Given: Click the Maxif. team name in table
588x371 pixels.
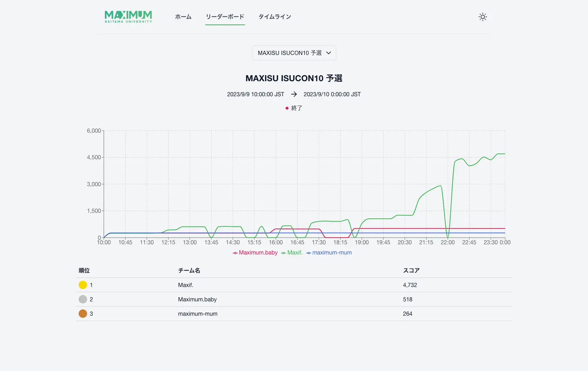Looking at the screenshot, I should pos(186,285).
